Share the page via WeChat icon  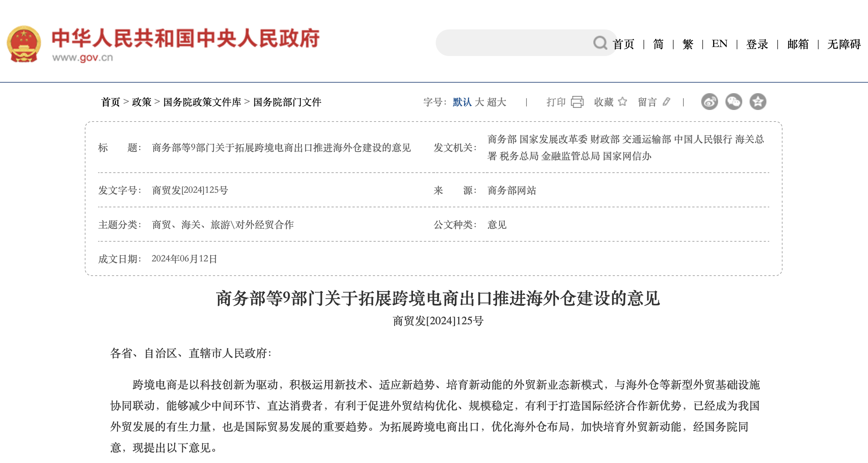coord(733,102)
